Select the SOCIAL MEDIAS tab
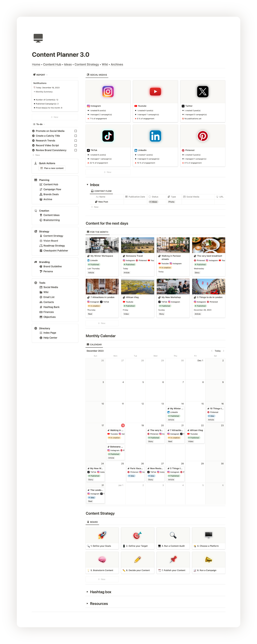This screenshot has width=257, height=644. click(97, 75)
